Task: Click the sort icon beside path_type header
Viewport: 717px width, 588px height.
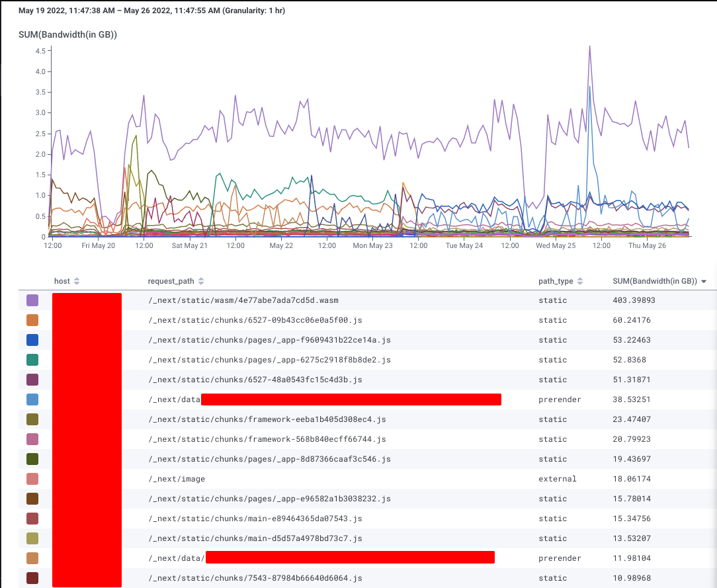Action: (581, 280)
